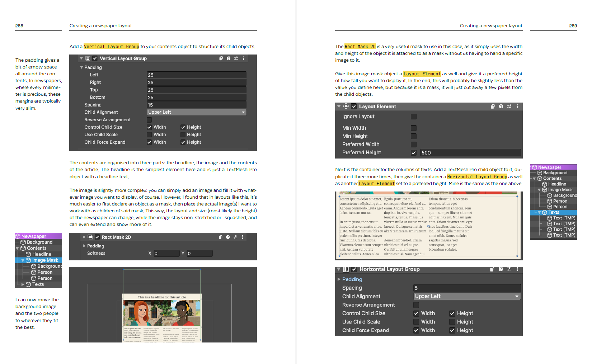Toggle Ignore Layout checkbox

[414, 117]
